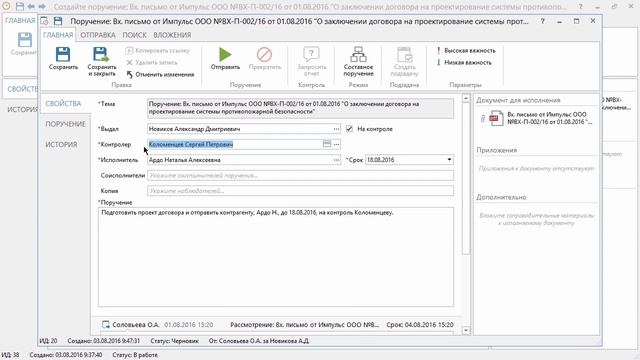Screen dimensions: 640x360
Task: Select the СВОЙСТВА side tab in the Поручение window
Action: click(x=63, y=104)
